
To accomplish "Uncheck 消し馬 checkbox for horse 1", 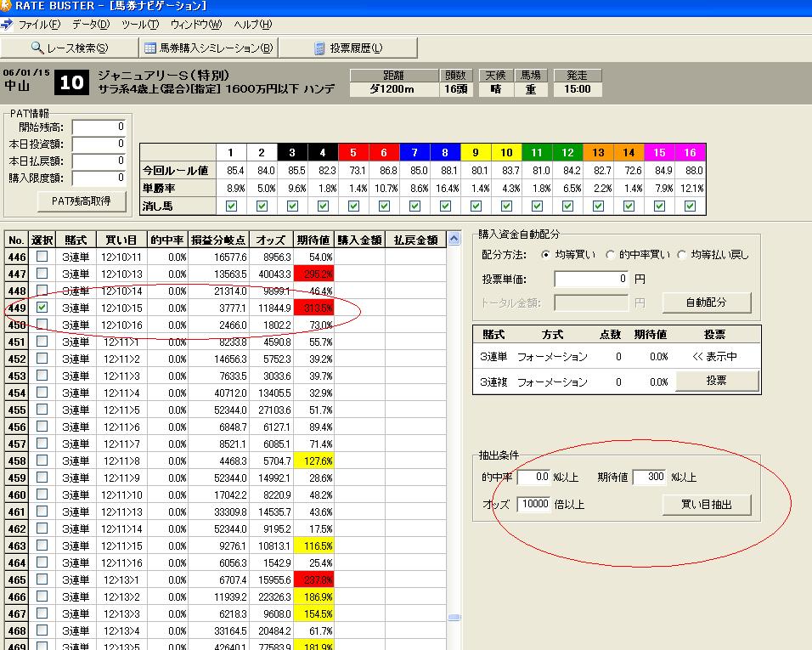I will [231, 206].
